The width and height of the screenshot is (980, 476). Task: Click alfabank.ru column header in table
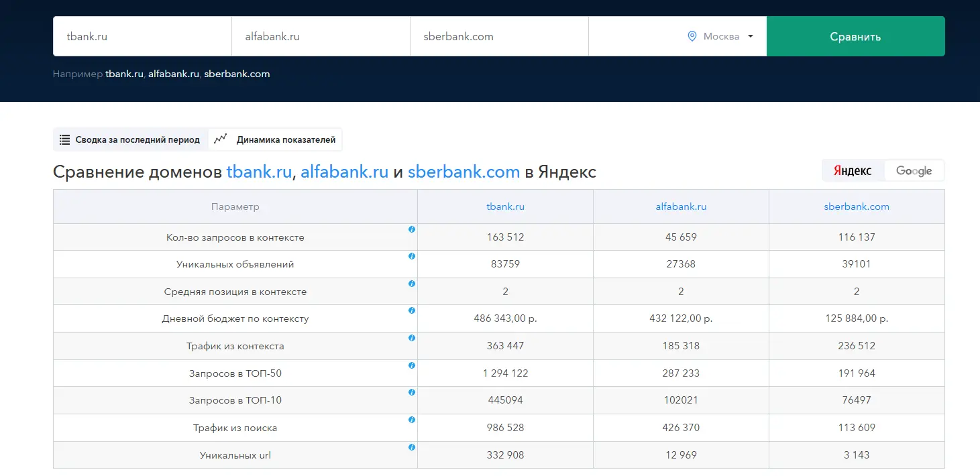tap(681, 206)
